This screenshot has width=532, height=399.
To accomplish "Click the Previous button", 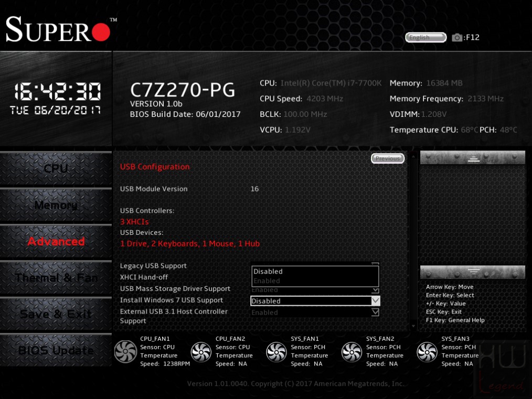I will click(x=388, y=158).
